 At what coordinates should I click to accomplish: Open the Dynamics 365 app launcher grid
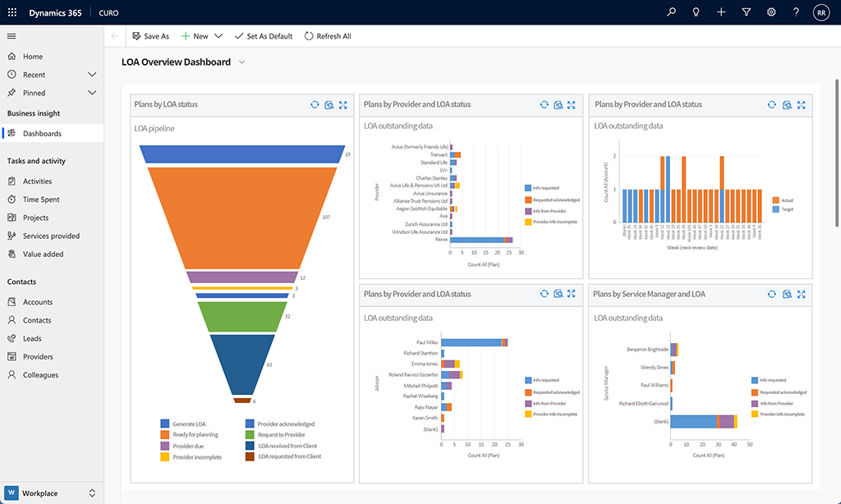12,12
